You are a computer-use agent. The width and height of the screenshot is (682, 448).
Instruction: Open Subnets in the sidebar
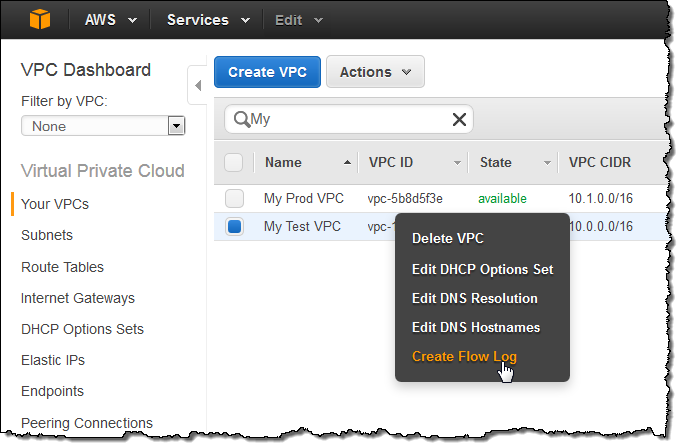tap(47, 235)
